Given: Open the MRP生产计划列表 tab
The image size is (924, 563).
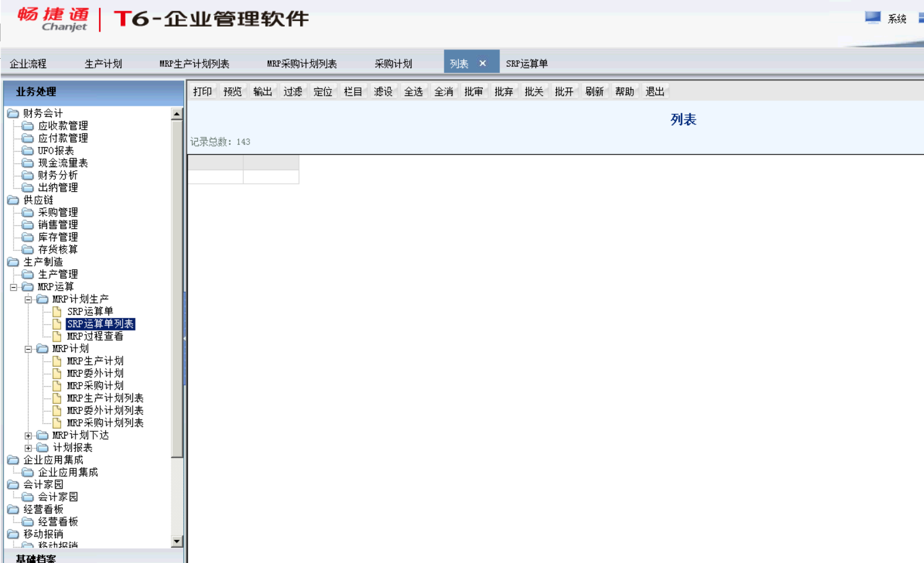Looking at the screenshot, I should (x=194, y=64).
